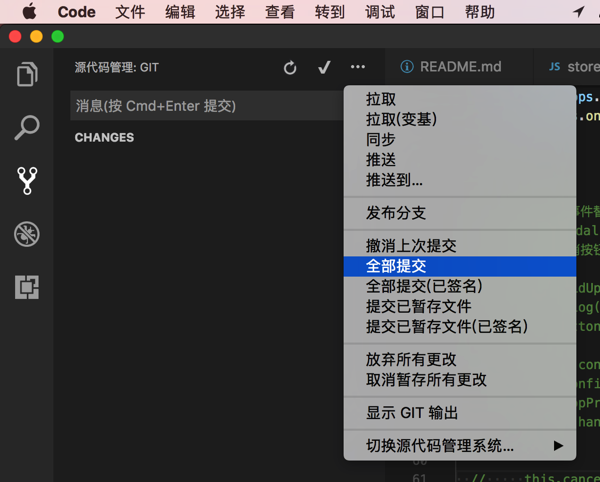The image size is (600, 482).
Task: Select highlighted 全部提交 menu entry
Action: [460, 266]
